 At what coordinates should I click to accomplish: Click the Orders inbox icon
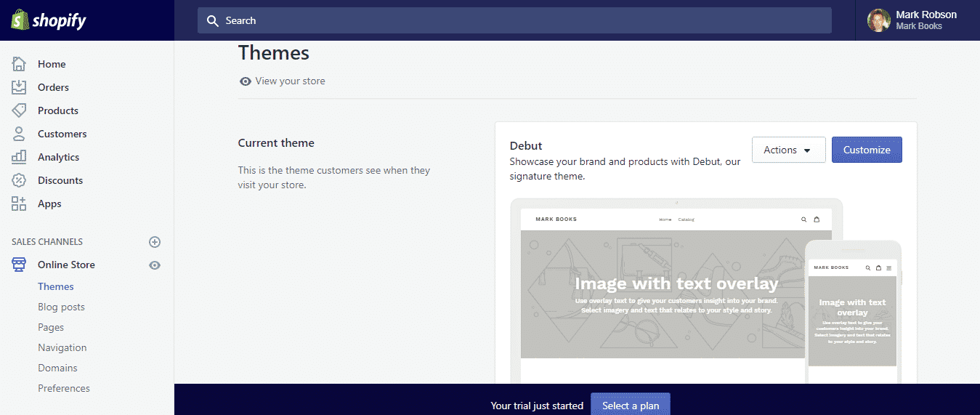click(x=19, y=87)
